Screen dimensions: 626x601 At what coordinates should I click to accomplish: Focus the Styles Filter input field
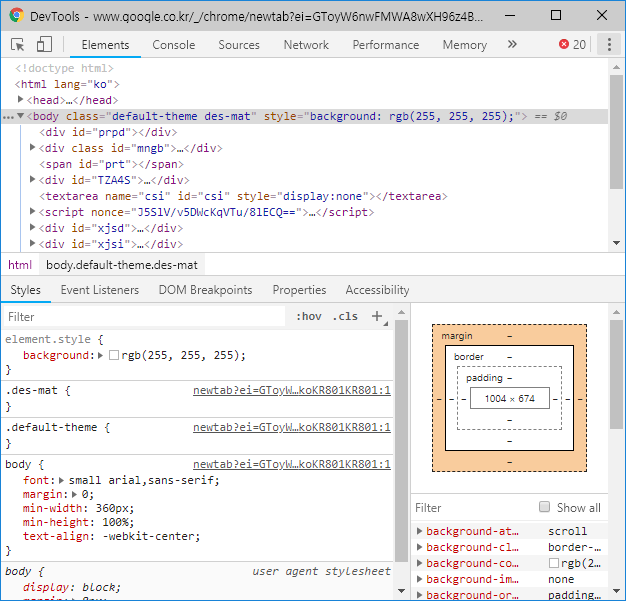pyautogui.click(x=144, y=317)
